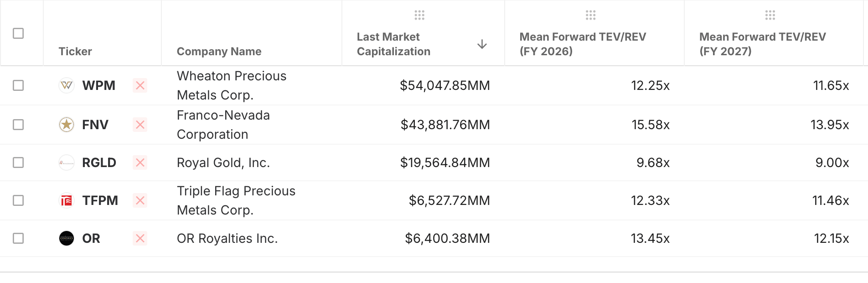Toggle the select-all header checkbox
Screen dimensions: 868x283
[18, 33]
